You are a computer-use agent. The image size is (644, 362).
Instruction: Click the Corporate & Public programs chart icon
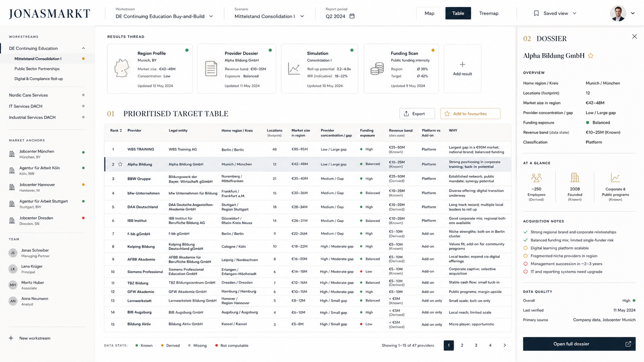[x=615, y=178]
